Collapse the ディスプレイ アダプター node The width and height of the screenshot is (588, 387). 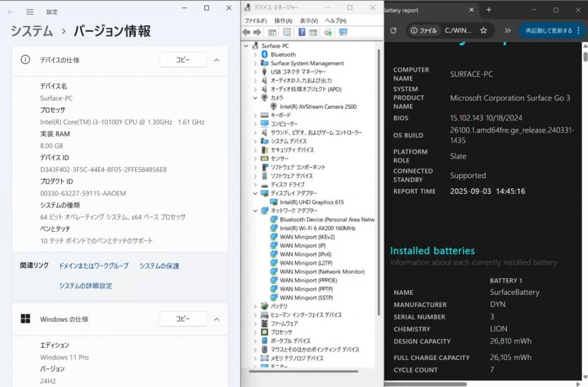point(255,193)
